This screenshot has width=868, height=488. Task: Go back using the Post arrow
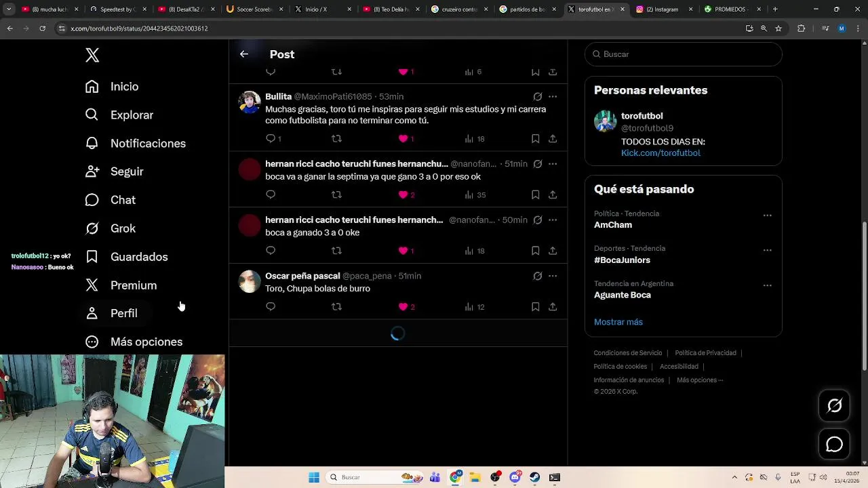pos(244,54)
